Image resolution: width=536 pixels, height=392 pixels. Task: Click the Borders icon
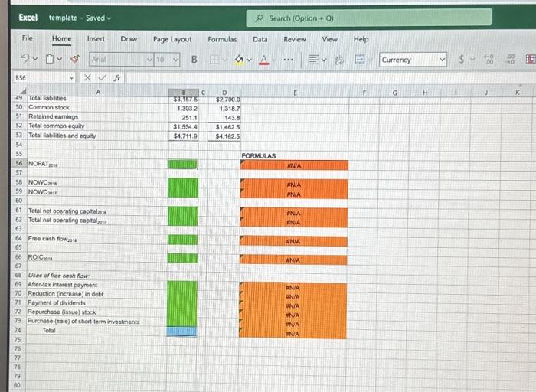pos(214,60)
